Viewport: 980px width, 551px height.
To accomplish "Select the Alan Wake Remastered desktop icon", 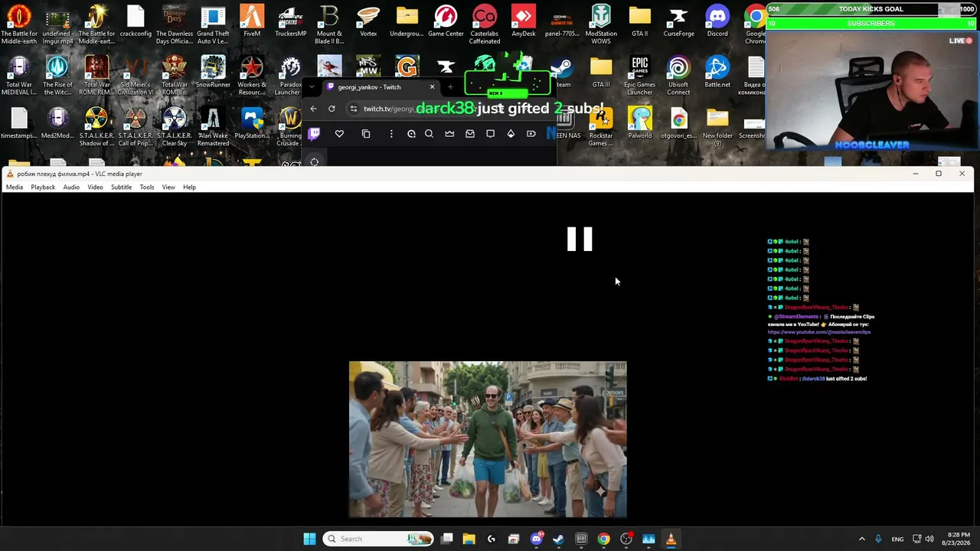I will pyautogui.click(x=213, y=128).
